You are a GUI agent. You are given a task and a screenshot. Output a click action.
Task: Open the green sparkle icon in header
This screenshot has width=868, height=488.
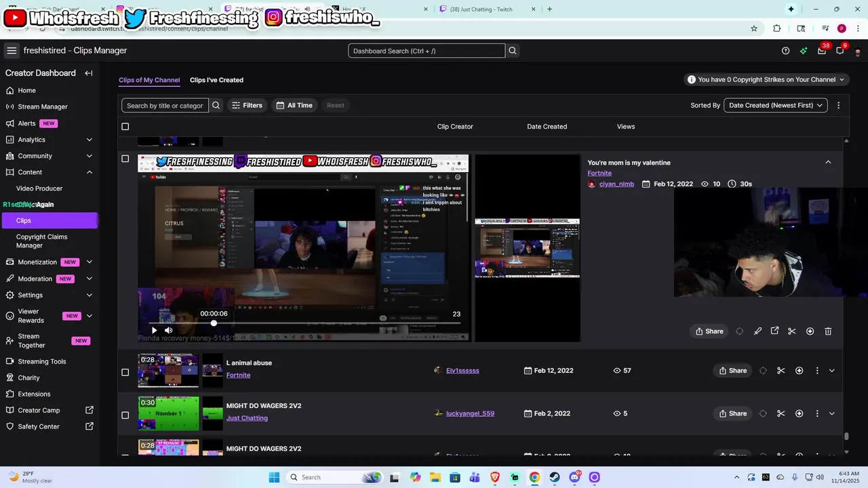[x=804, y=51]
